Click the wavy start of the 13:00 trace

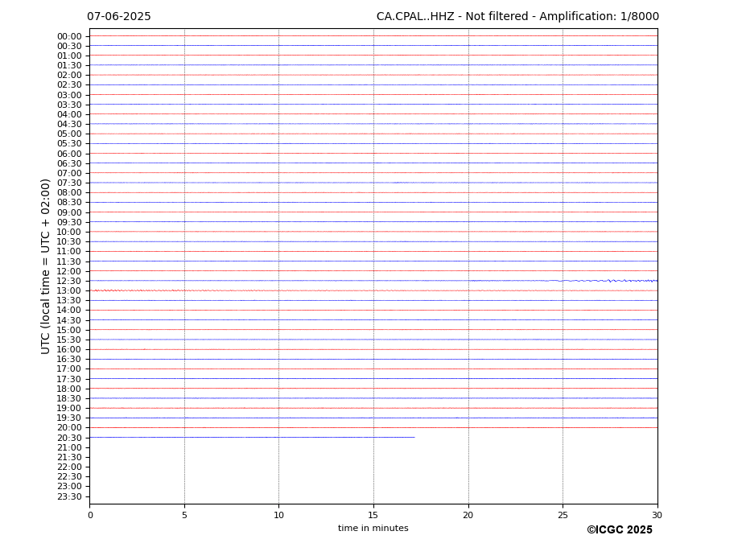(x=138, y=290)
